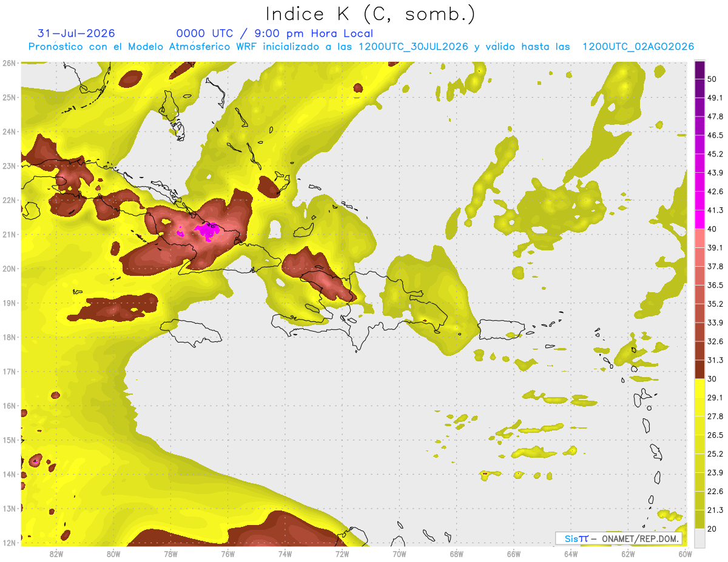The image size is (728, 562).
Task: Click the '78W' longitude axis label
Action: coord(170,554)
